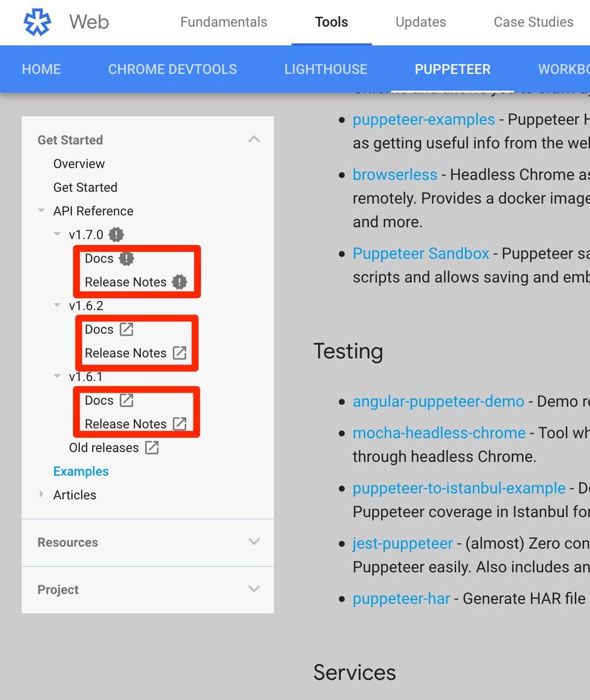This screenshot has height=700, width=590.
Task: Expand the Resources sidebar section
Action: [x=254, y=542]
